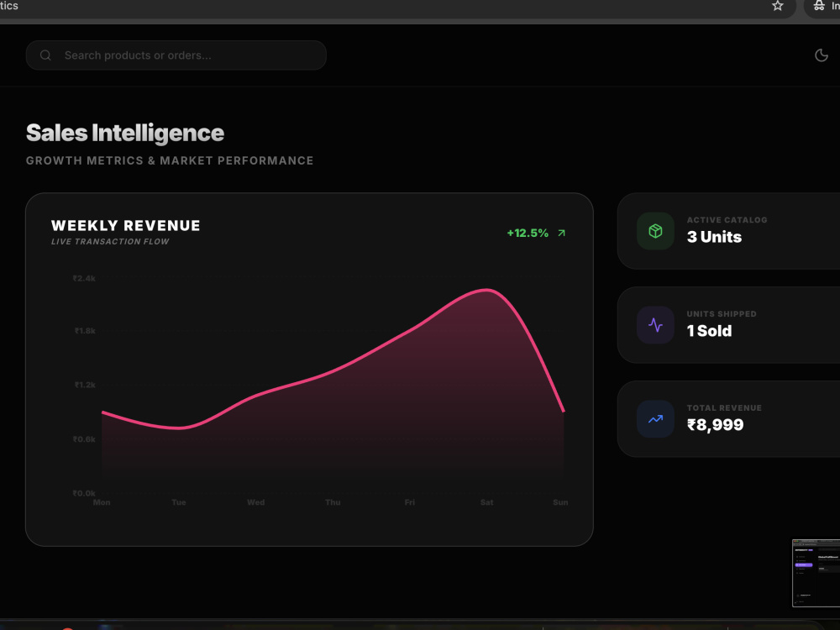Viewport: 840px width, 630px height.
Task: Click the ₹2.4k y-axis label
Action: [x=84, y=278]
